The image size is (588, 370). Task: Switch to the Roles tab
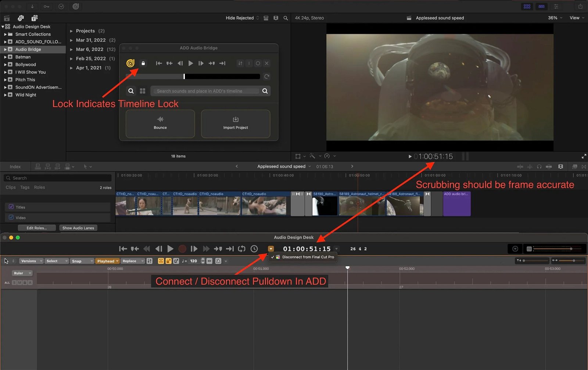(39, 187)
